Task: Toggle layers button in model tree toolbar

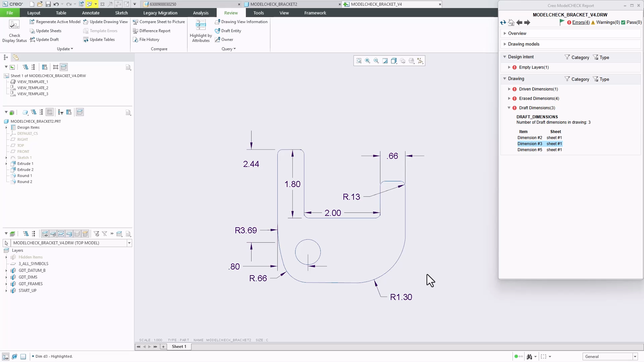Action: (x=80, y=112)
